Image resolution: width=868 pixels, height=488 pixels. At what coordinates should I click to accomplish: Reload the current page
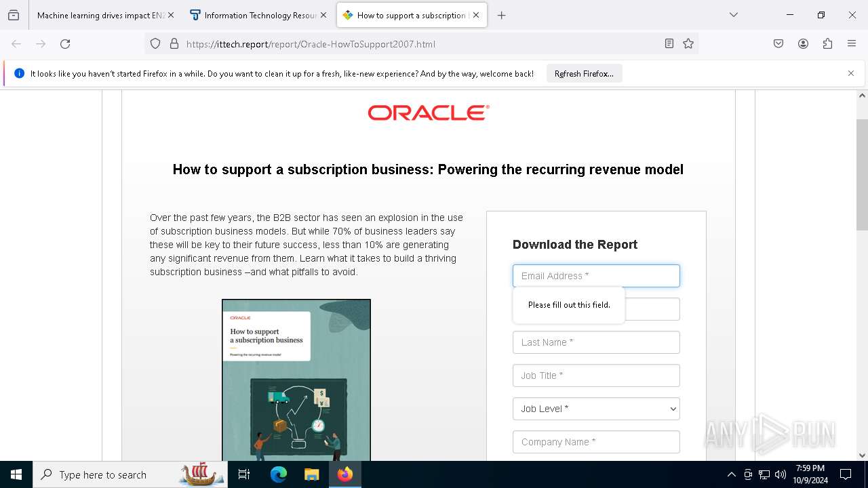click(65, 44)
